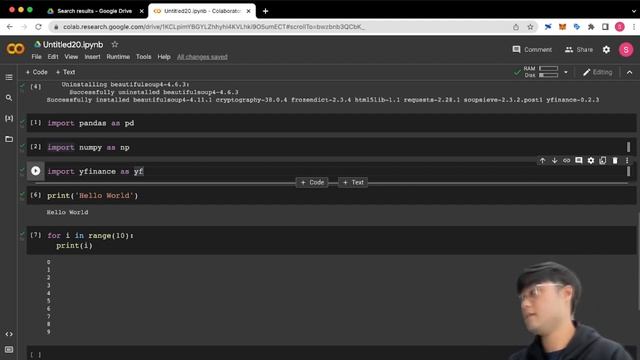The image size is (640, 360).
Task: Click the All changes saved link
Action: (x=202, y=57)
